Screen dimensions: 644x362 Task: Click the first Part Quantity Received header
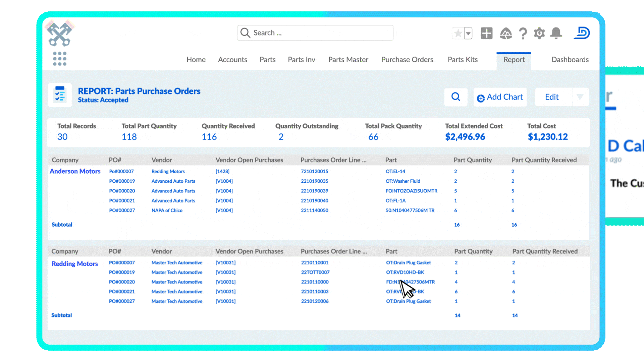(544, 160)
